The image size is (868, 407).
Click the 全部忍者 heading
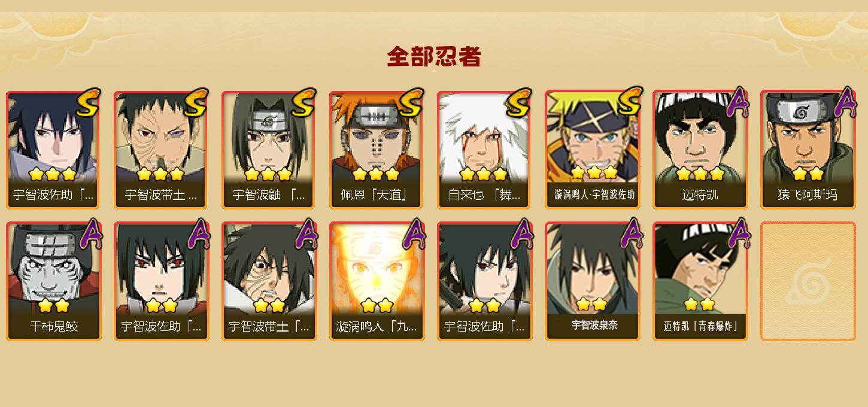(x=434, y=57)
